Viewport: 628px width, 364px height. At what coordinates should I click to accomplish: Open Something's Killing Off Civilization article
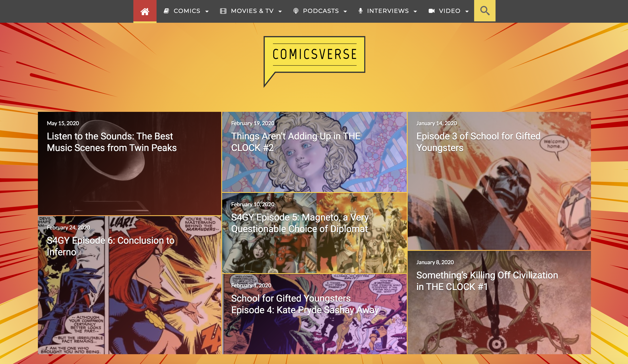point(499,302)
